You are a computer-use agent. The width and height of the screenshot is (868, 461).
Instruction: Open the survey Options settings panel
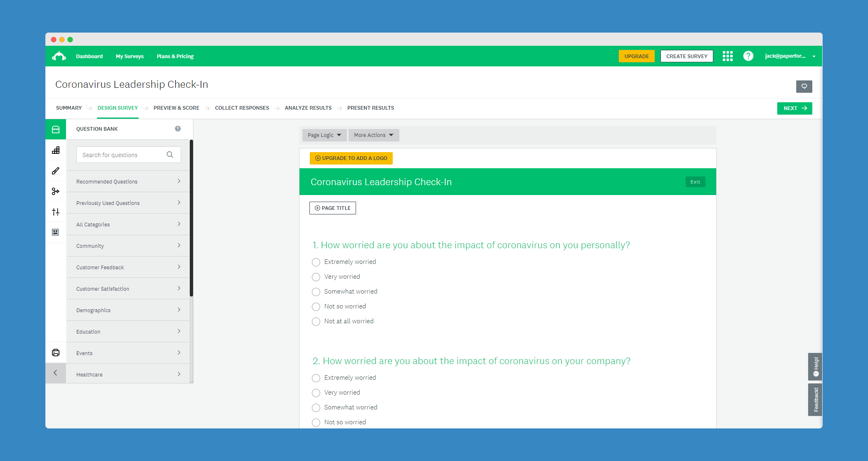56,212
